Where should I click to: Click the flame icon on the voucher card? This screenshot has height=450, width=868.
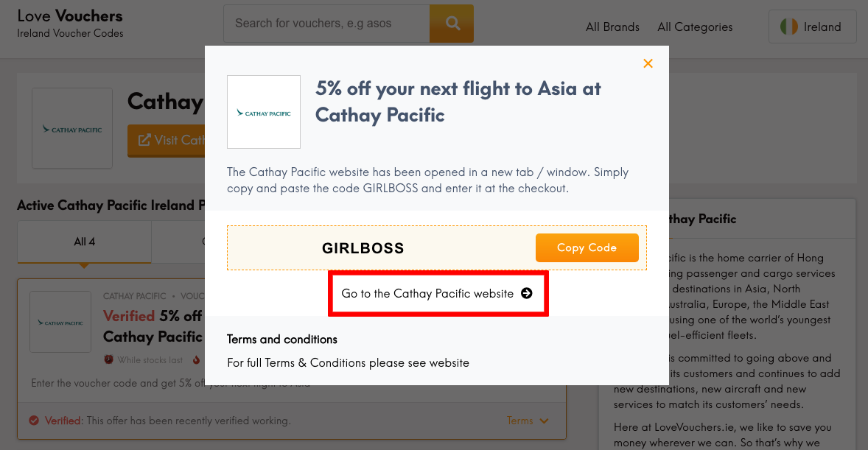(x=196, y=359)
